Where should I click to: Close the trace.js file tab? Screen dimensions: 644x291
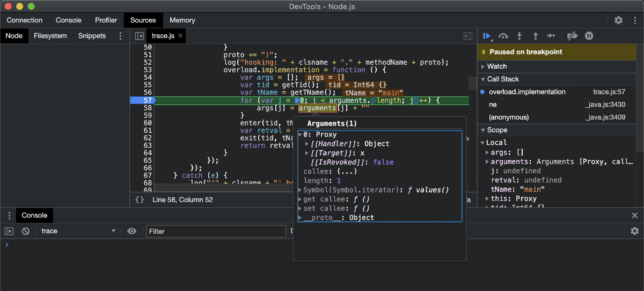click(180, 36)
